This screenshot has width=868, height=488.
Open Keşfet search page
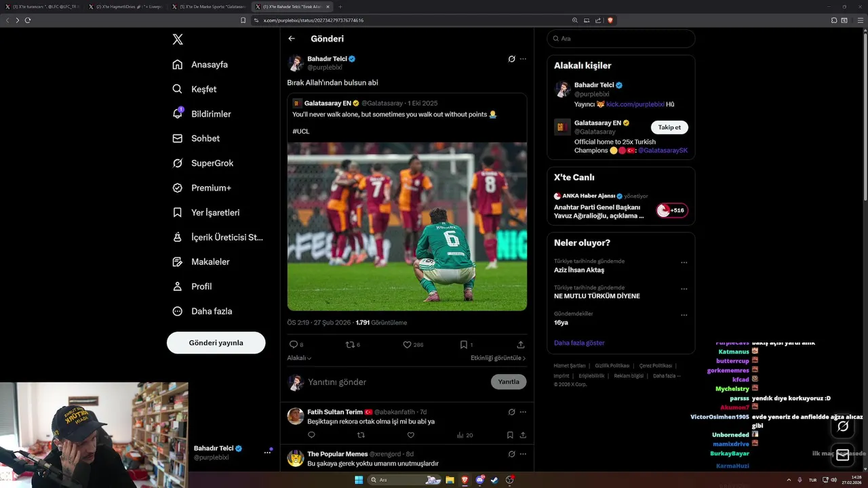(x=195, y=89)
